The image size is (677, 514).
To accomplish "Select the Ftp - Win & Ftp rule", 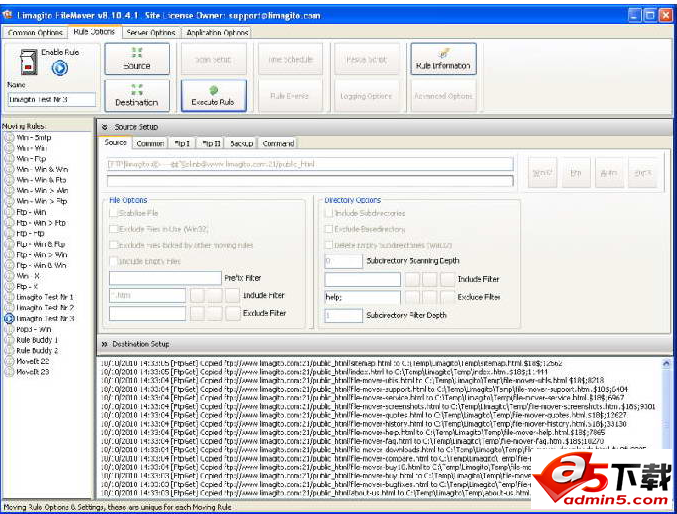I will point(41,244).
